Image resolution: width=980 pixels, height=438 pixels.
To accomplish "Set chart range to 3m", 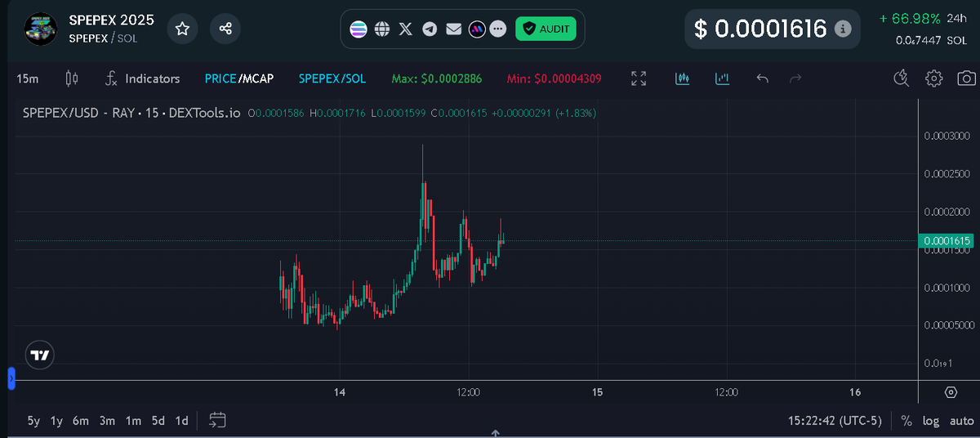I will (107, 421).
